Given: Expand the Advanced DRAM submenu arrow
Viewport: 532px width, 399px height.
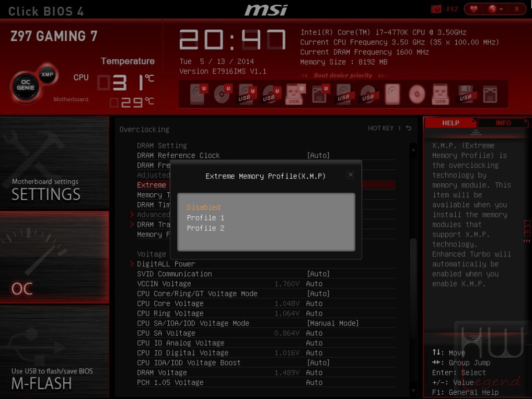Looking at the screenshot, I should (x=132, y=214).
